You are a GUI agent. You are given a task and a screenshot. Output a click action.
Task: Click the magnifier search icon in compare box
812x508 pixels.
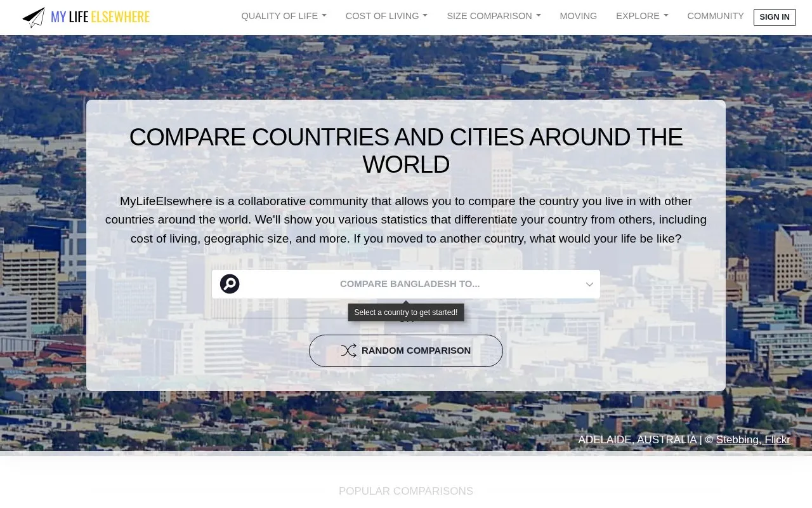pyautogui.click(x=230, y=284)
